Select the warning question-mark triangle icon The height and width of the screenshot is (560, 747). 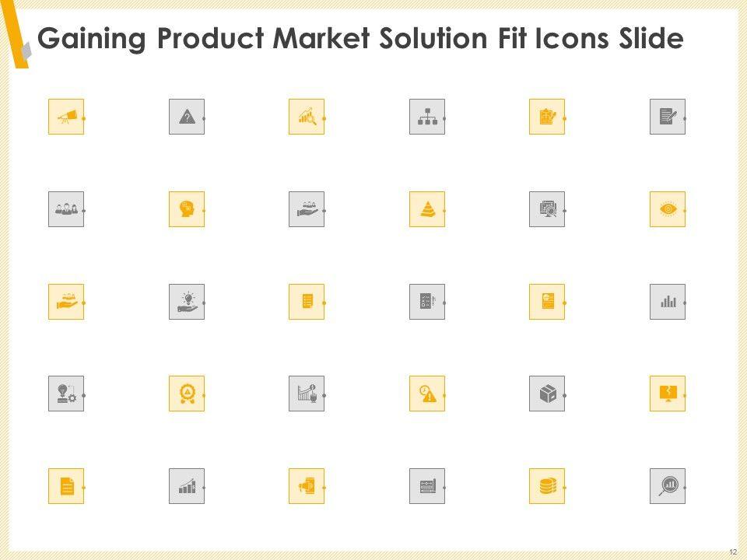(187, 117)
